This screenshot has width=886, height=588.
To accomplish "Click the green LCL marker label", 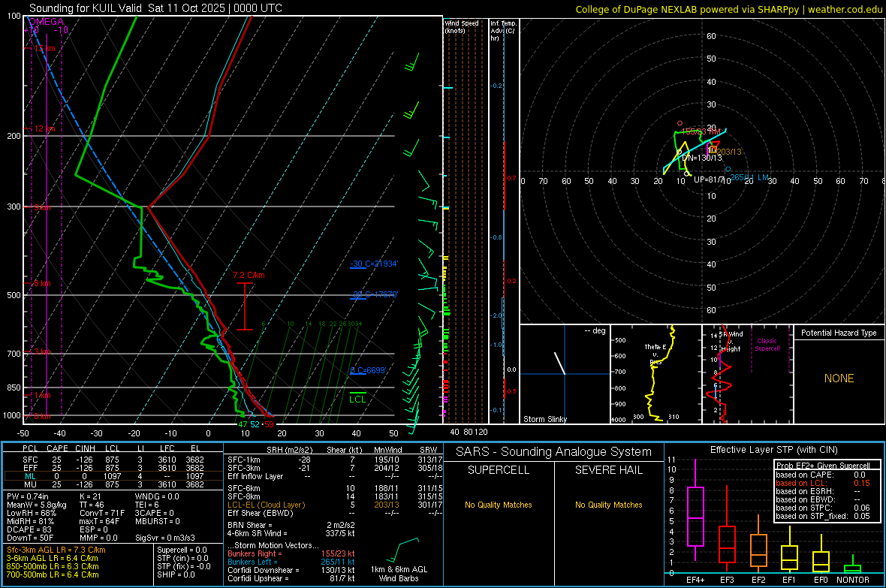I will 357,400.
